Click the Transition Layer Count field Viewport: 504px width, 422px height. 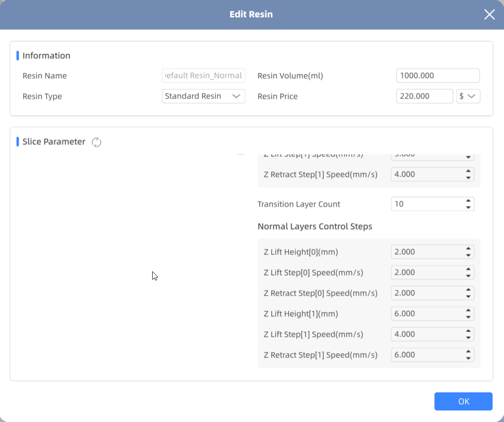tap(426, 204)
